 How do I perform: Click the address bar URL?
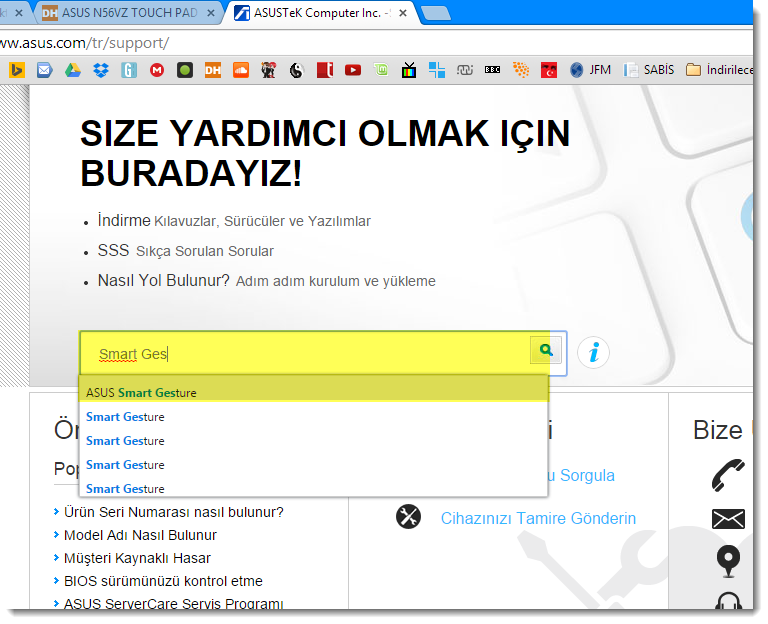coord(84,43)
